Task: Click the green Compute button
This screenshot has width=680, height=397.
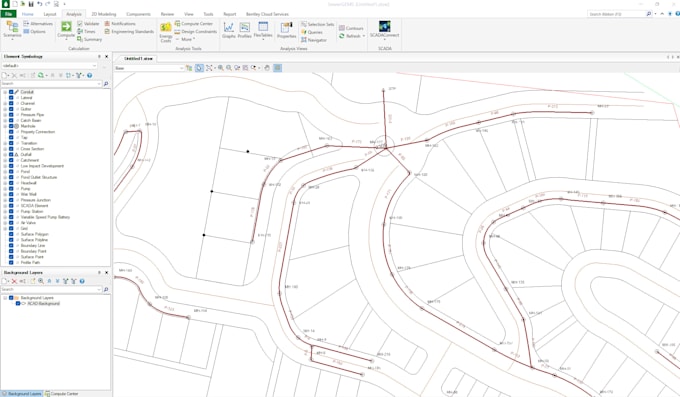Action: (x=66, y=30)
